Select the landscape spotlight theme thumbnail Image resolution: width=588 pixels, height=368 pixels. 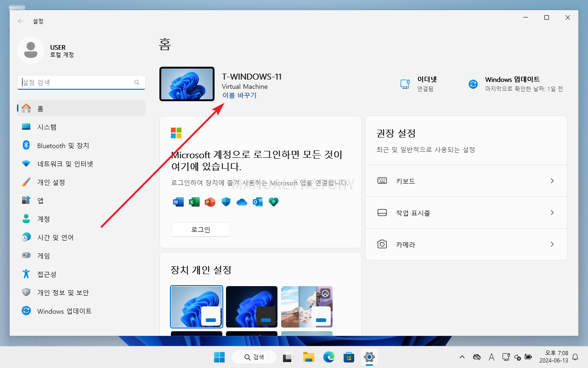pos(307,306)
